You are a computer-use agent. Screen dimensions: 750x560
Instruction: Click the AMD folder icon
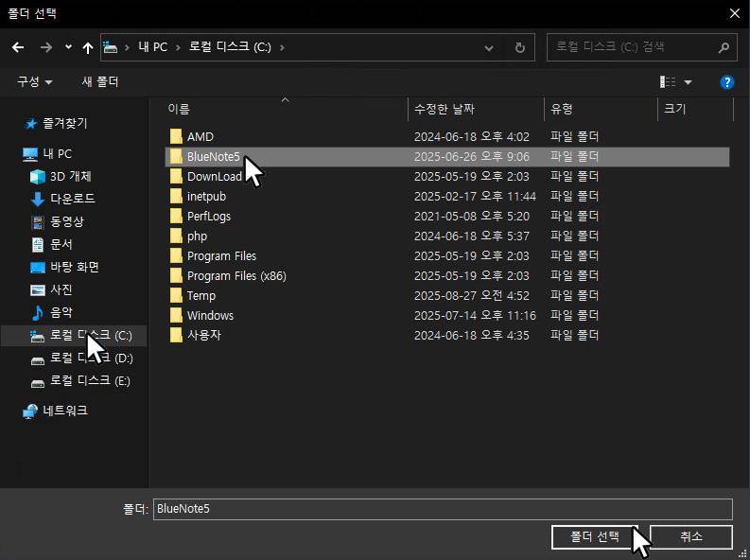[x=176, y=137]
